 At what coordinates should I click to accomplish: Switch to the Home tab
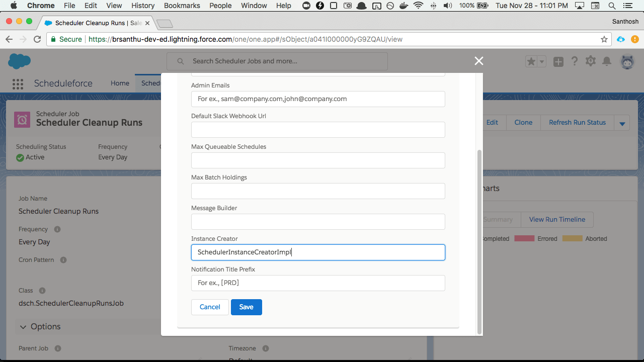click(x=120, y=83)
